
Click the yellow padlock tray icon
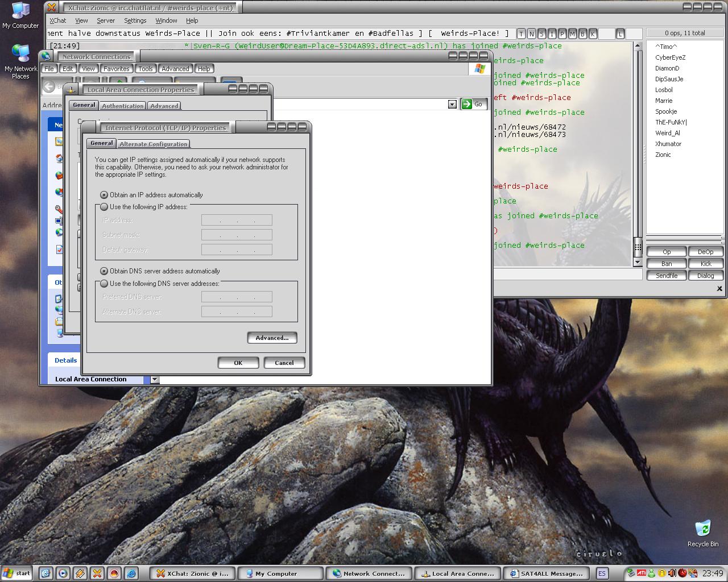click(661, 573)
